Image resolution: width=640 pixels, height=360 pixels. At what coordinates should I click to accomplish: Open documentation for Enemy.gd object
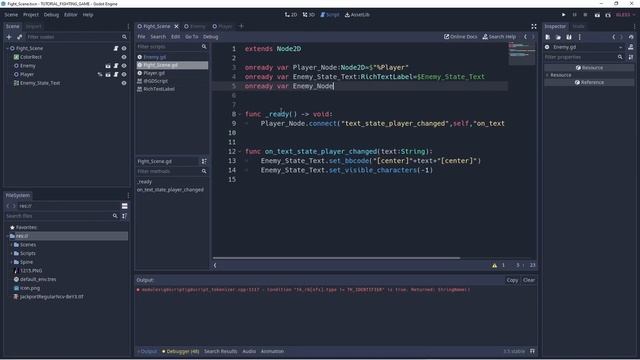[631, 47]
